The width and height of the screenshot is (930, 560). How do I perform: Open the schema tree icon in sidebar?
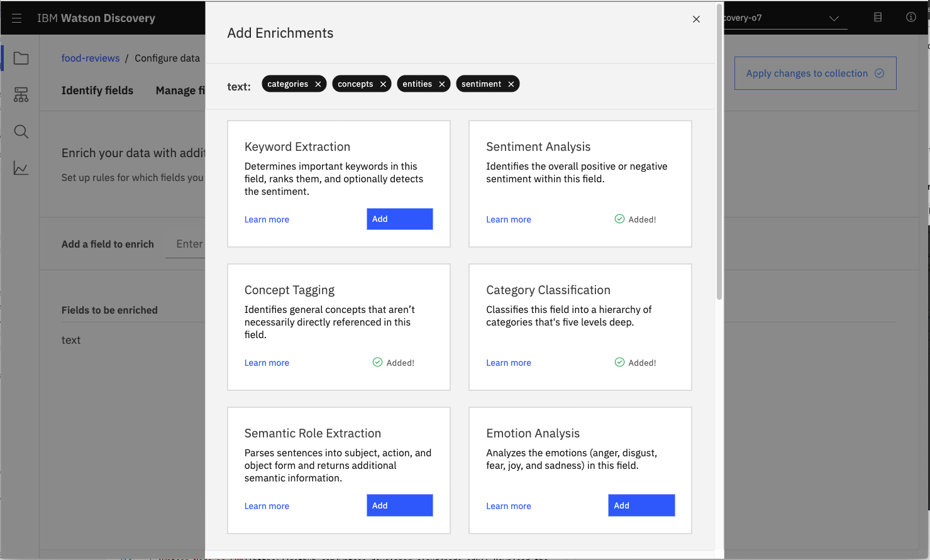pos(21,95)
